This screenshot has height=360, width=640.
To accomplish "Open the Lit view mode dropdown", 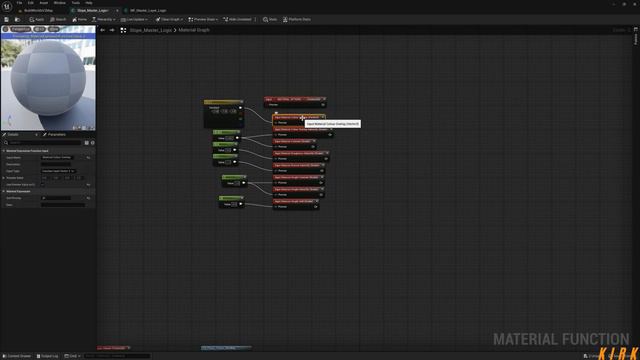I will [x=40, y=29].
